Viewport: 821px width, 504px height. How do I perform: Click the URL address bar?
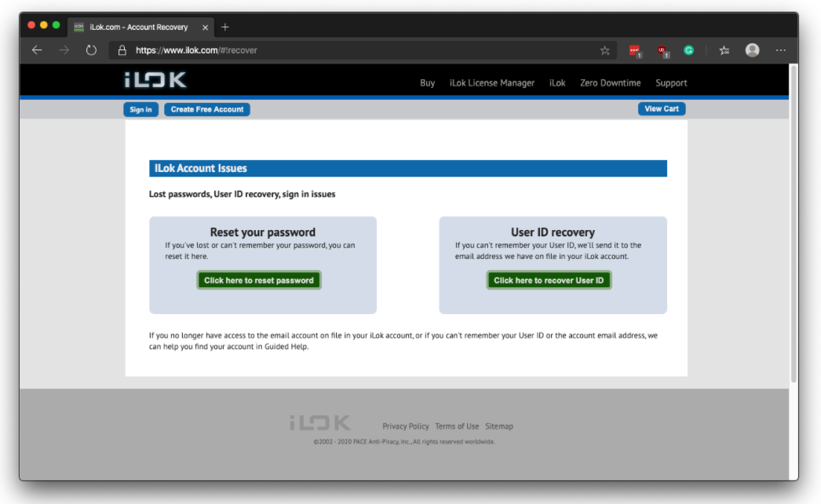point(353,50)
